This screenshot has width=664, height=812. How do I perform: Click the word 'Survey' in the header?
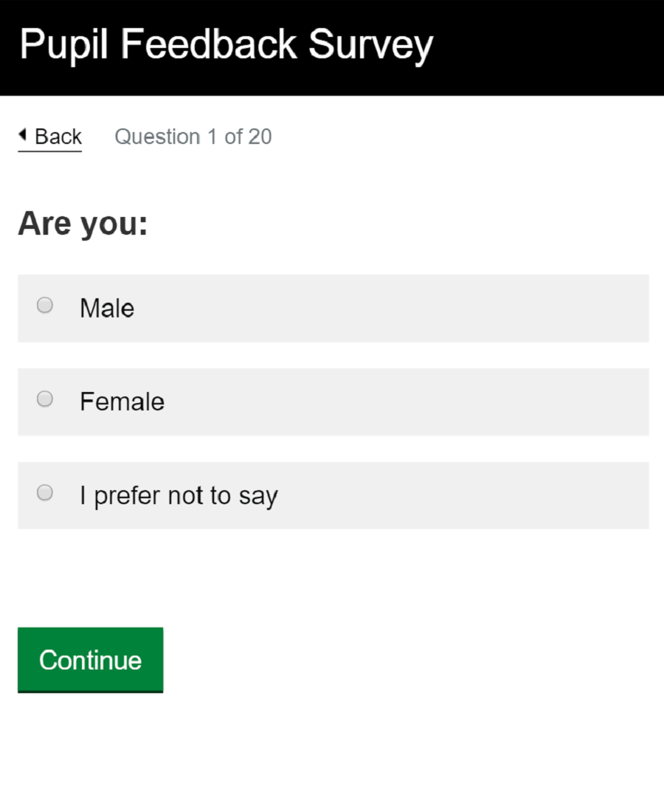[370, 46]
